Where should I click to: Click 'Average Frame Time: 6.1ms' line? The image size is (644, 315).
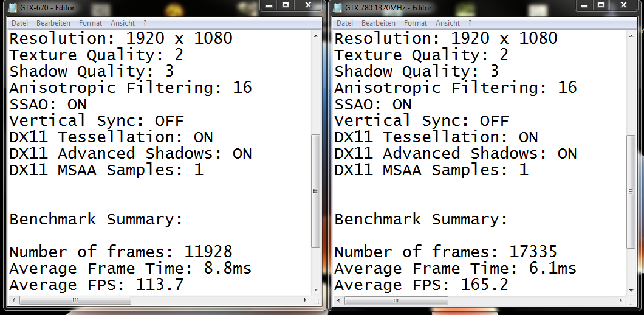[x=455, y=269]
